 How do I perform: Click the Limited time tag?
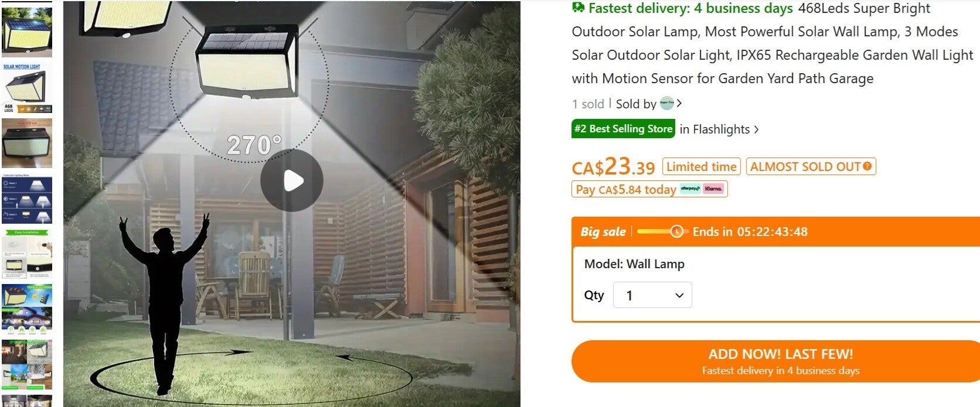coord(701,167)
